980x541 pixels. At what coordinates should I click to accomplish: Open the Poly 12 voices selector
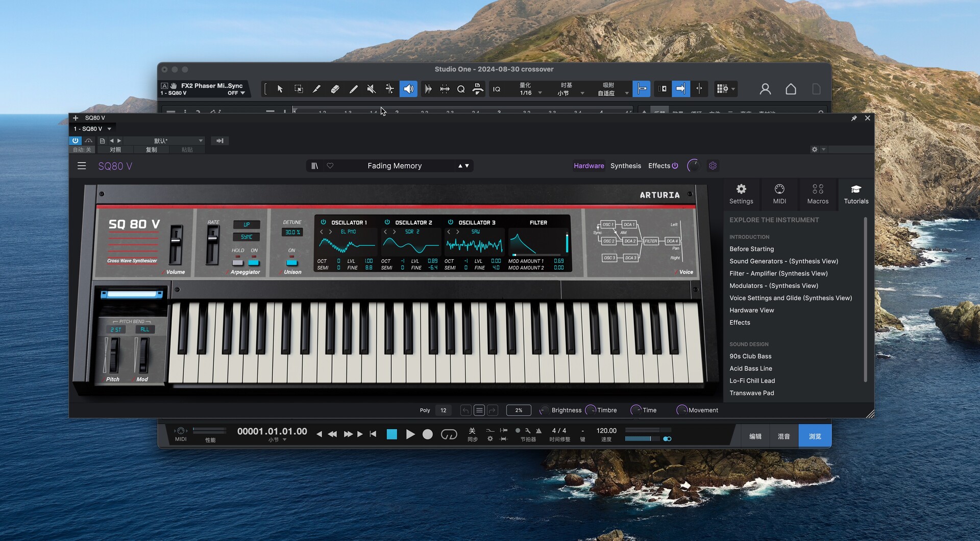tap(443, 410)
